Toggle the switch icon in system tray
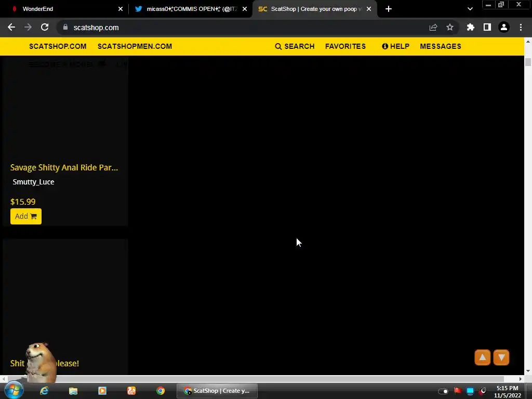The height and width of the screenshot is (399, 532). coord(443,391)
